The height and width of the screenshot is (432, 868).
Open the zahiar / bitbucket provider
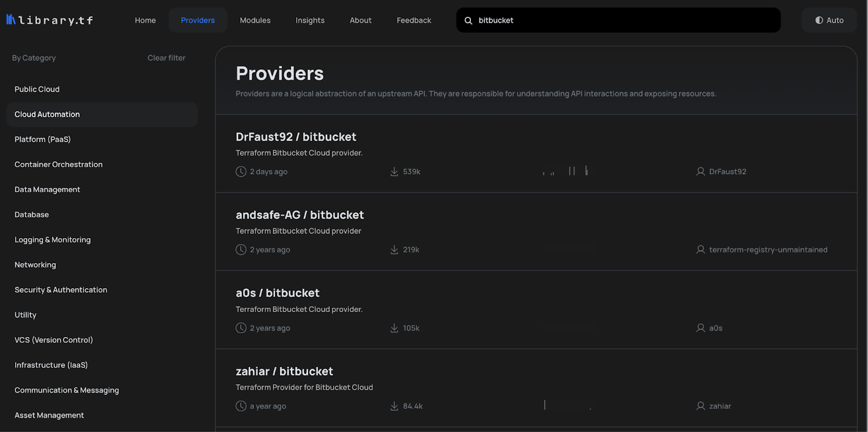pos(284,371)
